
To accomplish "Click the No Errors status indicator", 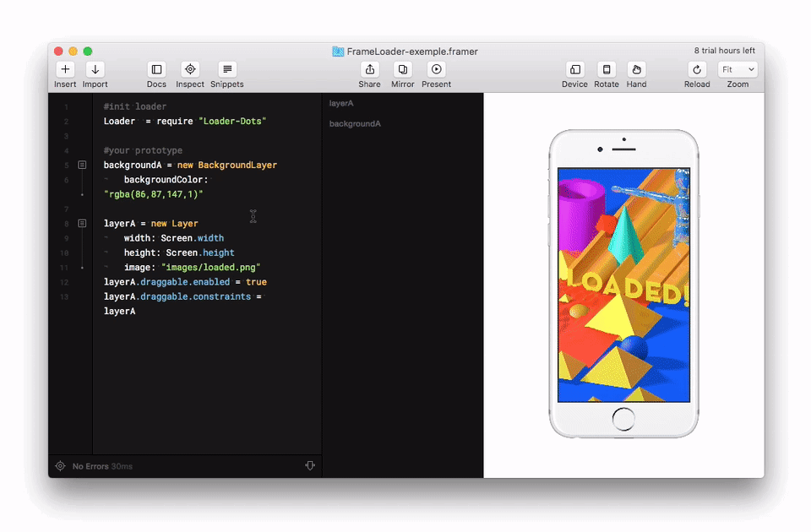I will (x=91, y=465).
